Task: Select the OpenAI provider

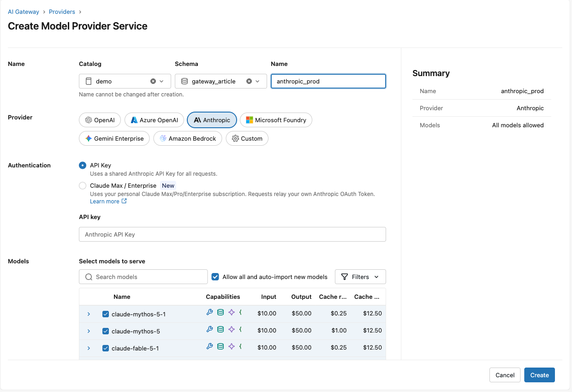Action: click(x=100, y=120)
